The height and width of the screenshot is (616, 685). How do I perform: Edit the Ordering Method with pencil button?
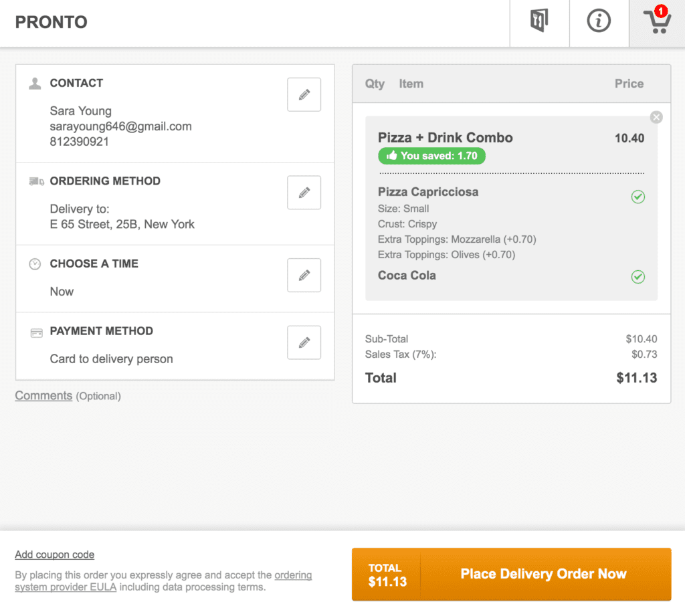coord(304,192)
